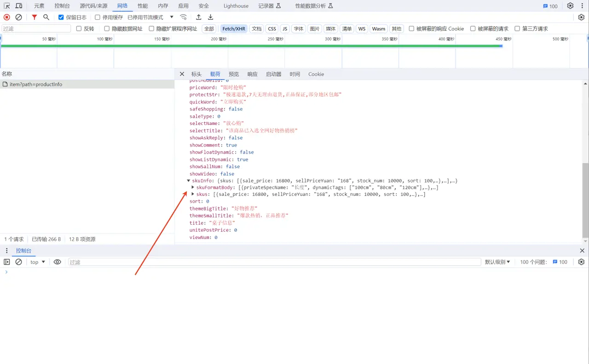Check Blocked response cookies option
589x364 pixels.
point(411,28)
